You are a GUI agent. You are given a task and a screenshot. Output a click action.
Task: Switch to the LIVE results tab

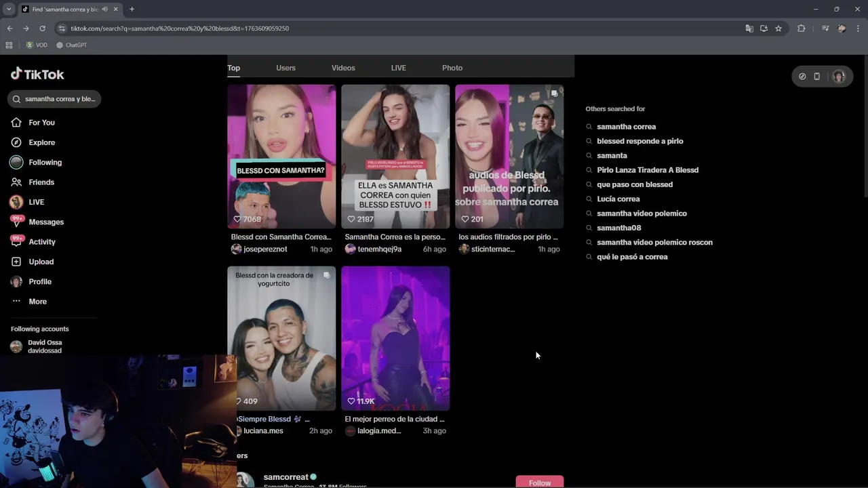(399, 68)
